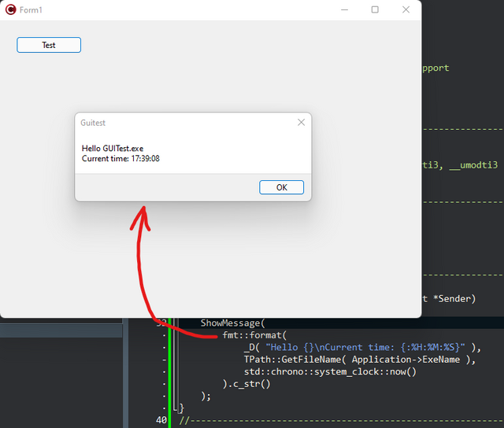Close the Guitest message dialog
The height and width of the screenshot is (428, 504).
301,122
